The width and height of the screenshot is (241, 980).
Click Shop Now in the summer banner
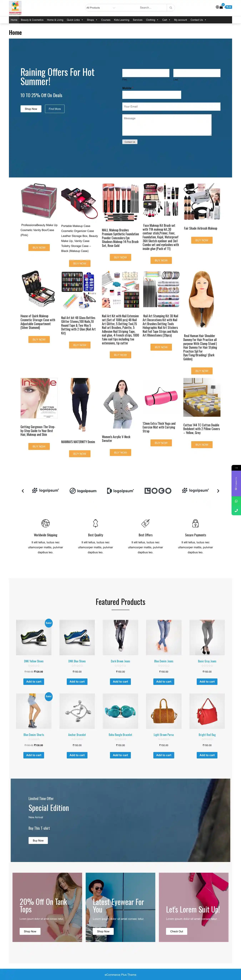[x=31, y=109]
